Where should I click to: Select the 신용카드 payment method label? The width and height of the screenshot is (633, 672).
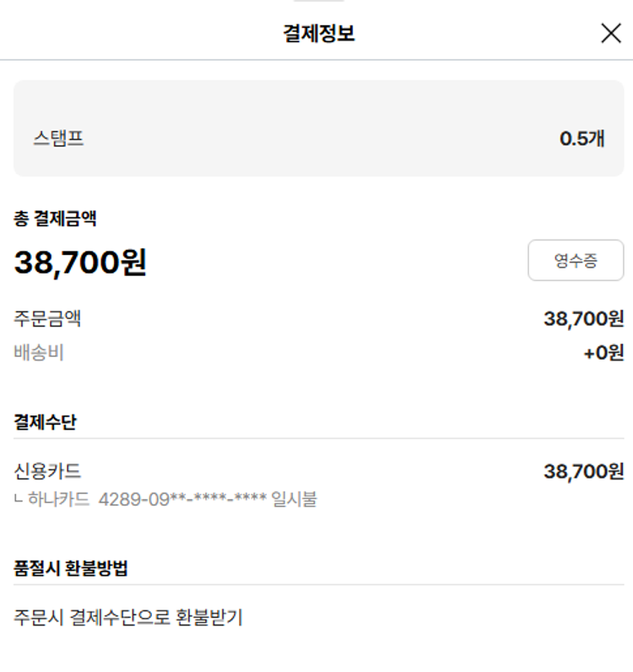(x=47, y=471)
